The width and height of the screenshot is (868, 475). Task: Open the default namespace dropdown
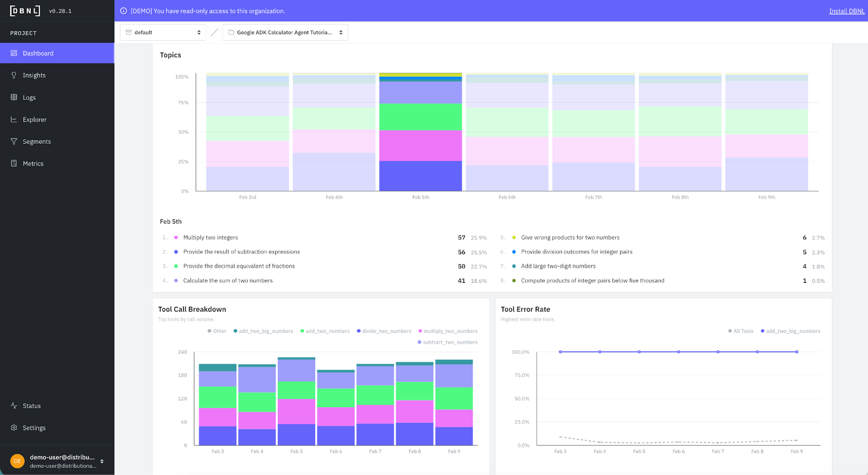(x=163, y=33)
